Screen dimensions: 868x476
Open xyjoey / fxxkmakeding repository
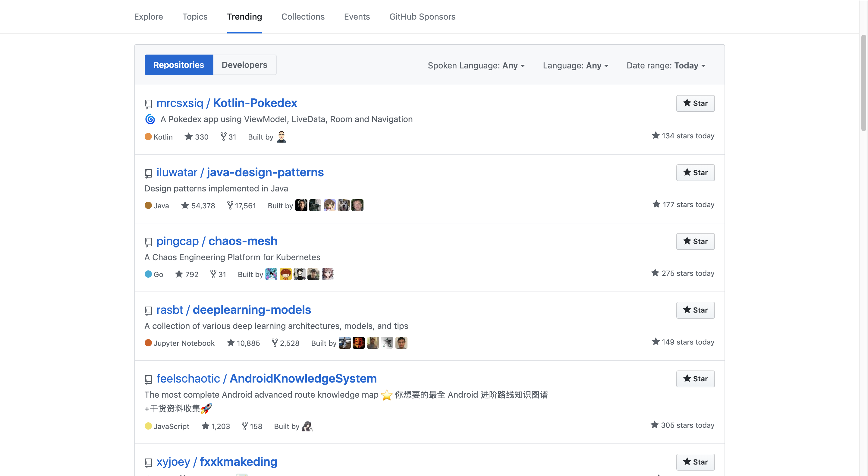217,462
